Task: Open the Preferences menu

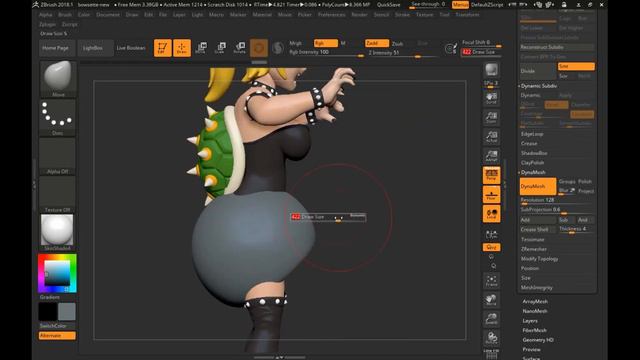Action: [x=331, y=15]
